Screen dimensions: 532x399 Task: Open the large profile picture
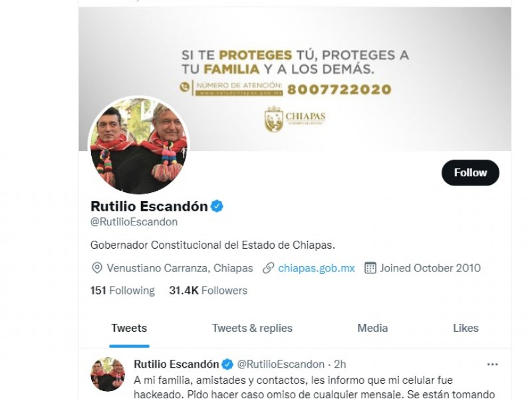(x=139, y=146)
